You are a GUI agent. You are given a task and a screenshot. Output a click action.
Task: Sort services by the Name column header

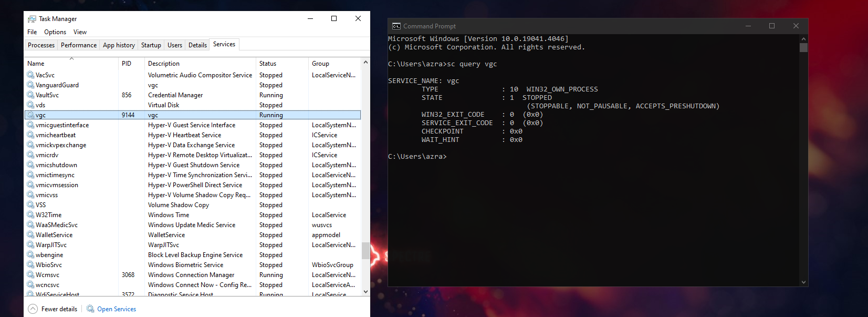[x=71, y=64]
